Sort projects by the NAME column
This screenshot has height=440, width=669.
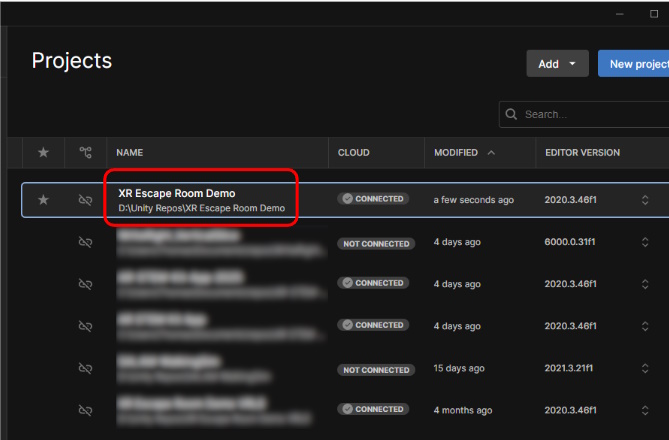tap(130, 153)
